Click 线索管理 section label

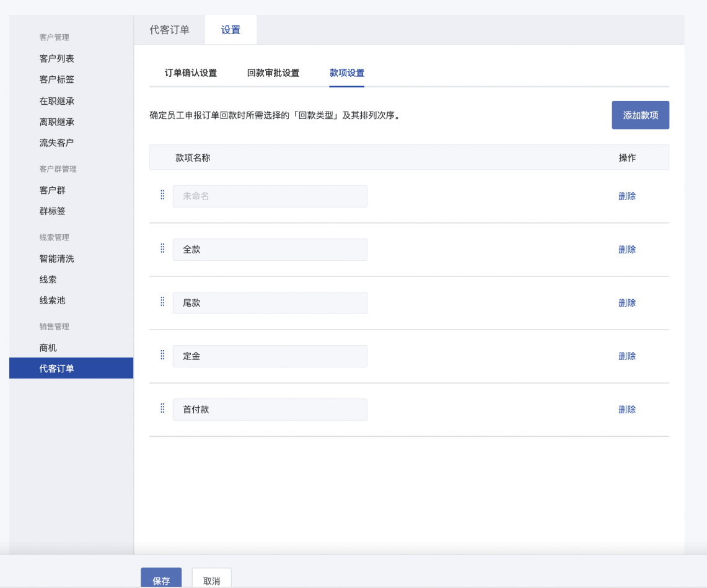(x=54, y=238)
